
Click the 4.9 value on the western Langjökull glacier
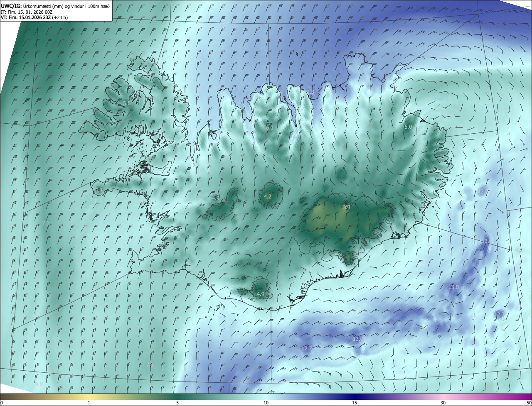216,198
